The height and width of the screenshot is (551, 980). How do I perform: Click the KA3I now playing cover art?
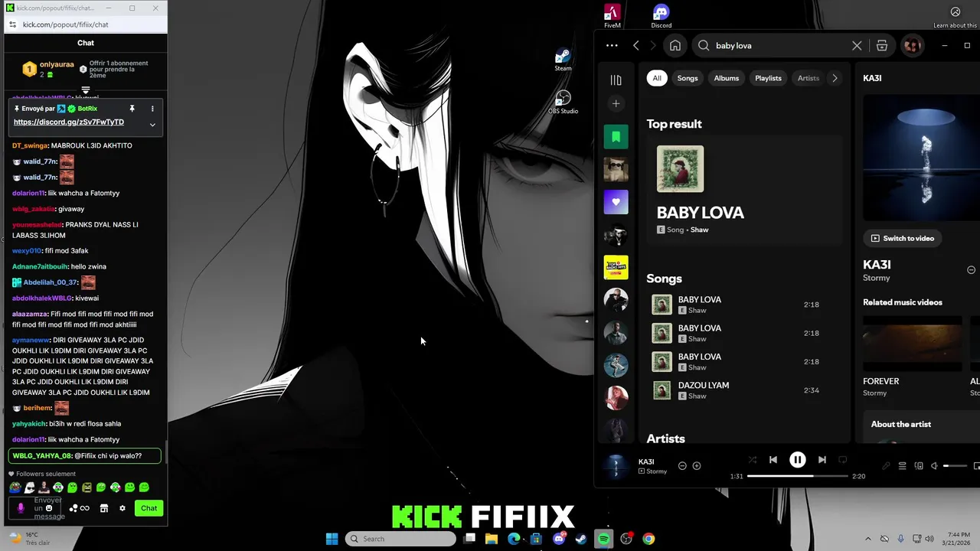tap(616, 466)
